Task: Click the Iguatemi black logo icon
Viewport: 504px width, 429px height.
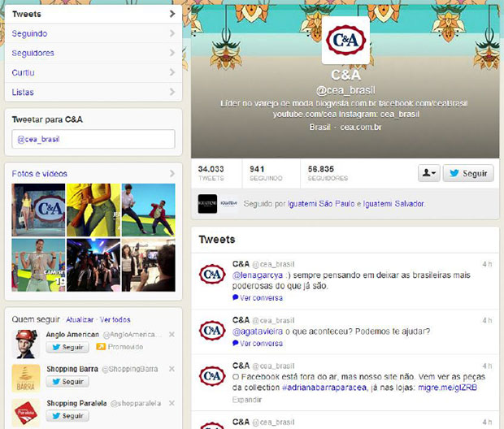Action: pos(207,204)
